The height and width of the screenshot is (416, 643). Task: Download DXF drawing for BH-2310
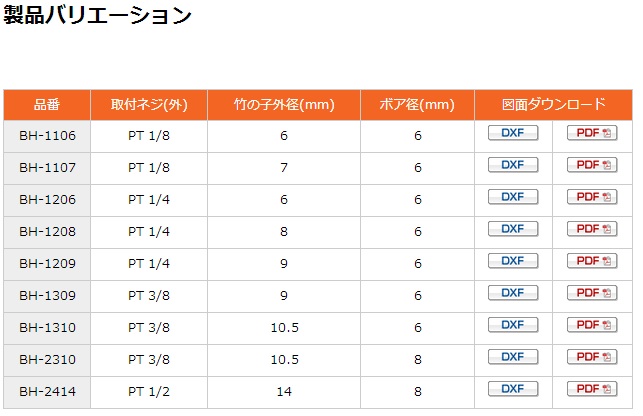[512, 357]
